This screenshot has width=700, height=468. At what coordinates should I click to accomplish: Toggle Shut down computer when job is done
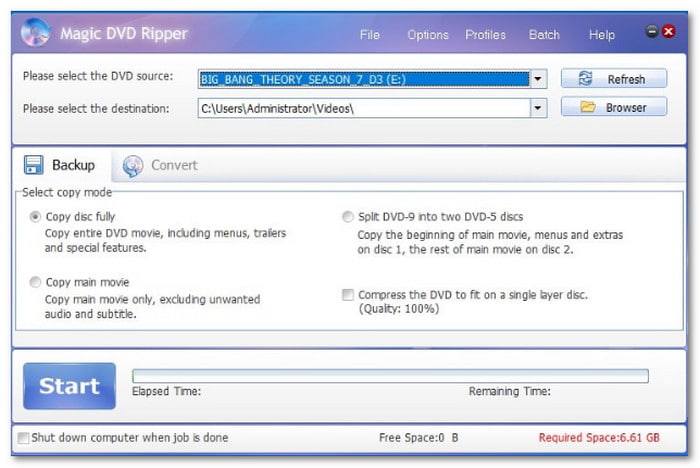click(x=23, y=438)
